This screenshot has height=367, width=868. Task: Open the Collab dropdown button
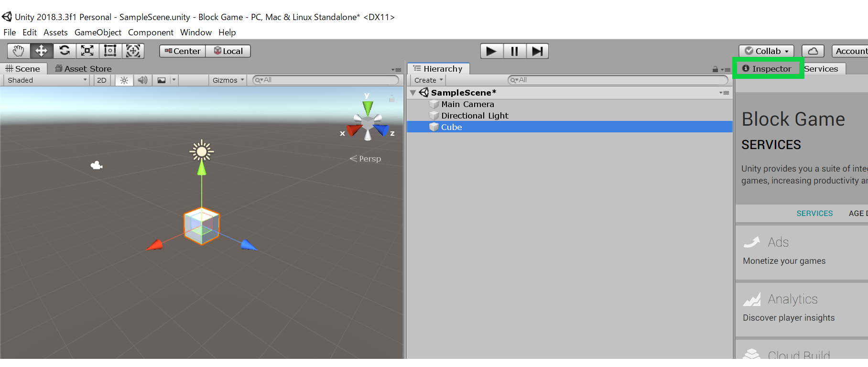(766, 51)
